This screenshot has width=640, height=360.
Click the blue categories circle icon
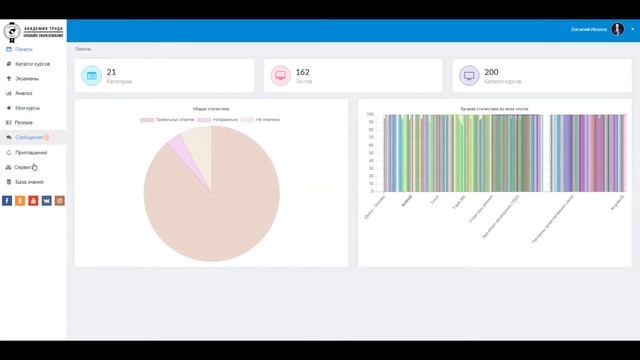click(x=91, y=76)
